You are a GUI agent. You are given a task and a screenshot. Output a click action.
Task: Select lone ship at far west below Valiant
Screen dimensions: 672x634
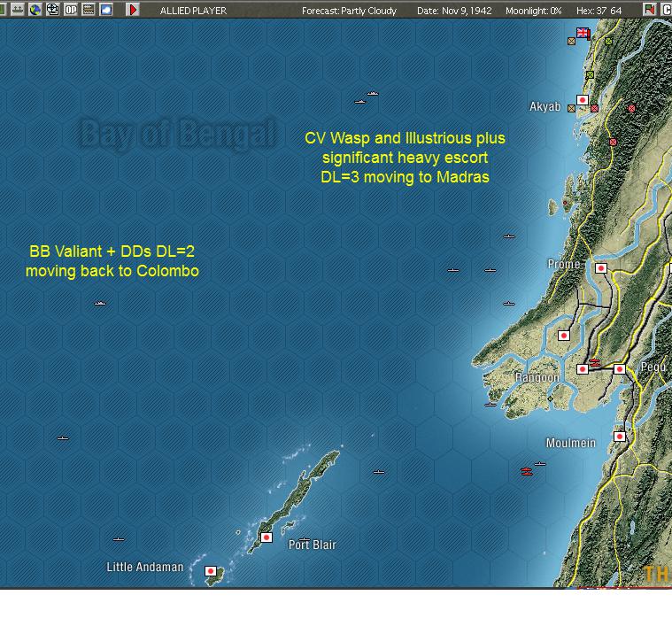click(63, 438)
